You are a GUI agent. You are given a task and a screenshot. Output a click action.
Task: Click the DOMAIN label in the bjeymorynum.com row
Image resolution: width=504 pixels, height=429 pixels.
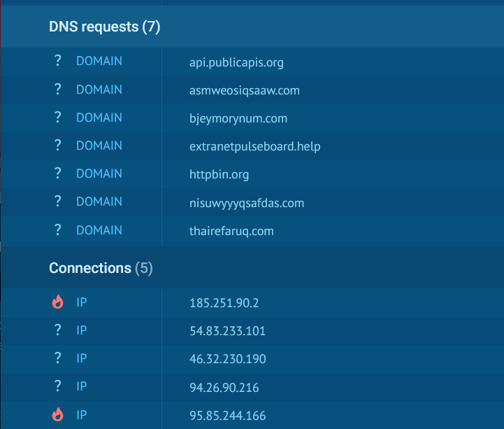(99, 118)
